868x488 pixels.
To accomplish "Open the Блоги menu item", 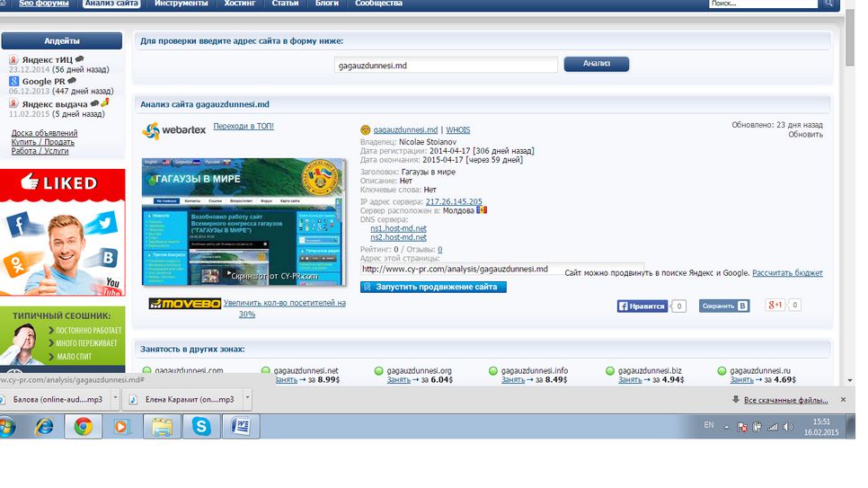I will 326,4.
